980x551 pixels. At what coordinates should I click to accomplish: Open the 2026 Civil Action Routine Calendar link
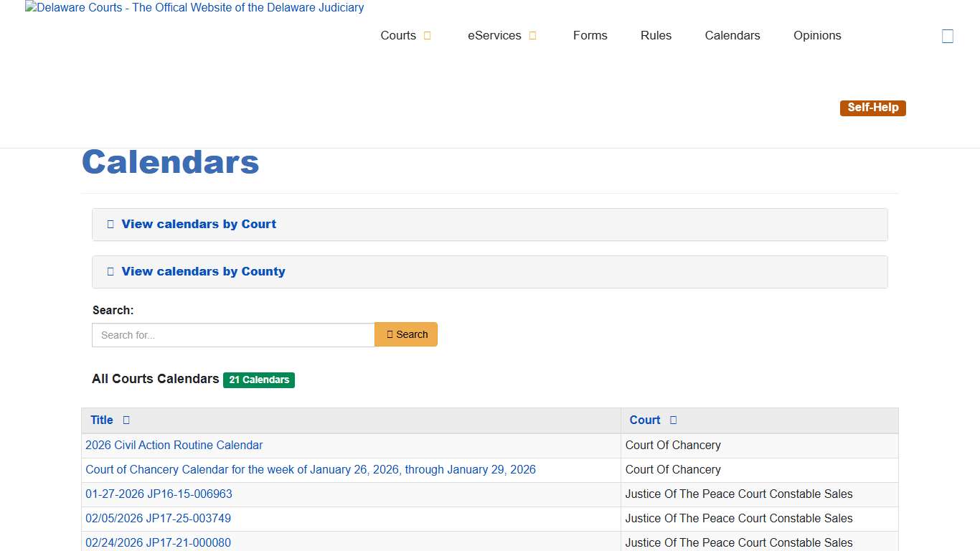point(174,445)
